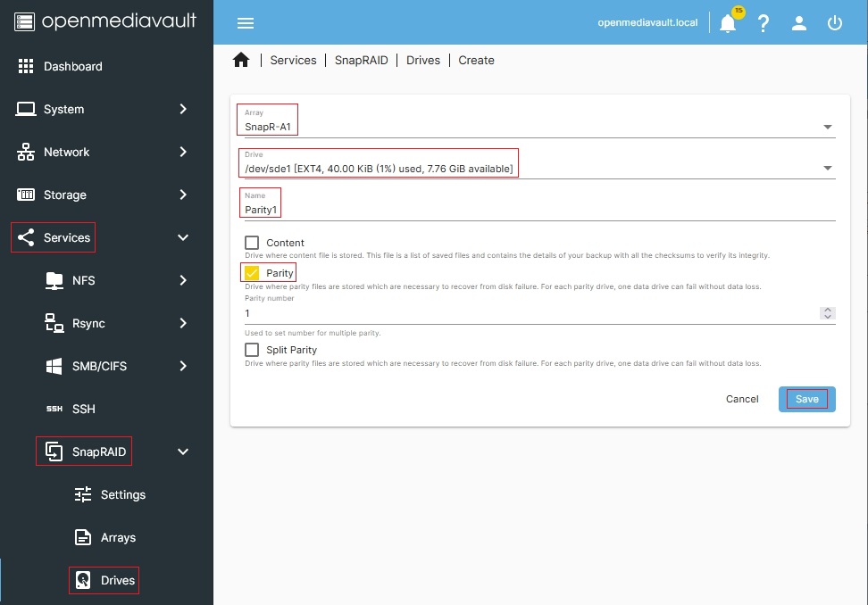
Task: Open SnapRAID Settings via the sliders icon
Action: [x=82, y=494]
